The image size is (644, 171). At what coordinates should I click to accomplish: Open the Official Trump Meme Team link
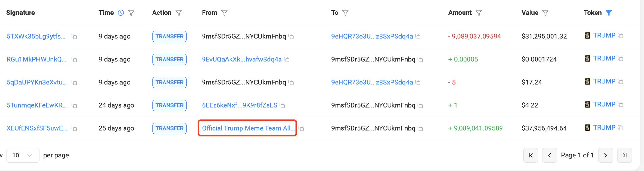[x=248, y=128]
